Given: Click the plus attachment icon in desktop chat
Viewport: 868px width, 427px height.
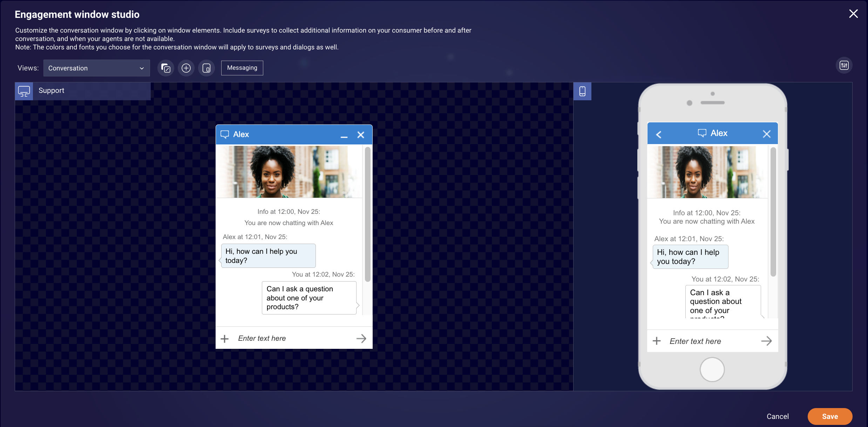Looking at the screenshot, I should tap(225, 339).
